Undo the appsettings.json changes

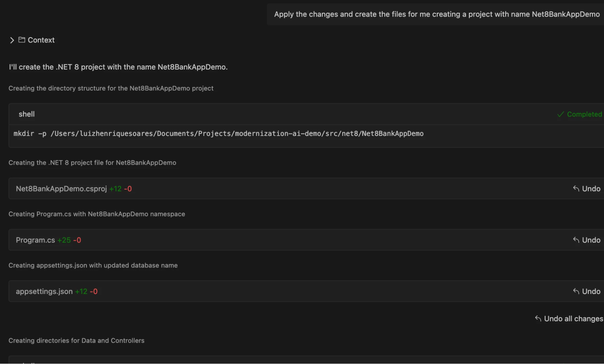pos(591,292)
